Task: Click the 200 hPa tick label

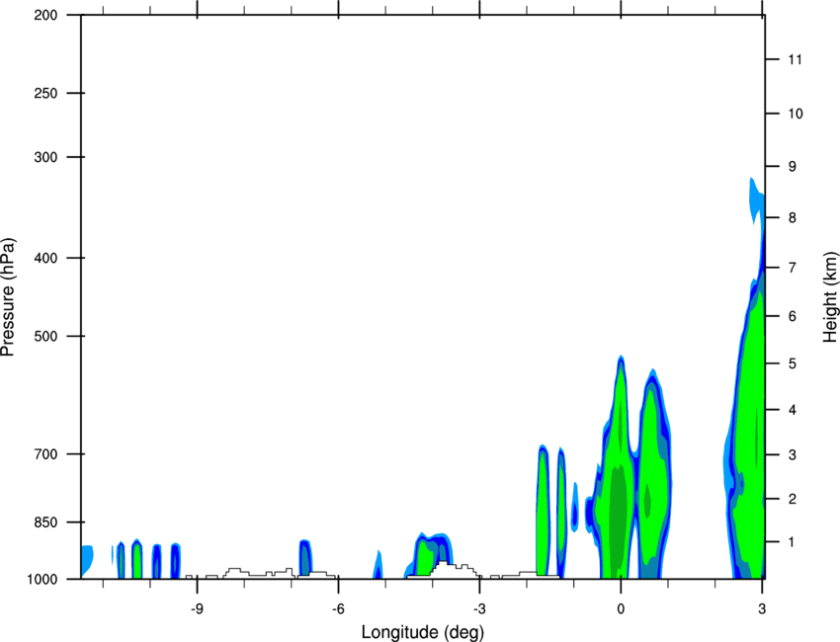Action: pyautogui.click(x=45, y=15)
